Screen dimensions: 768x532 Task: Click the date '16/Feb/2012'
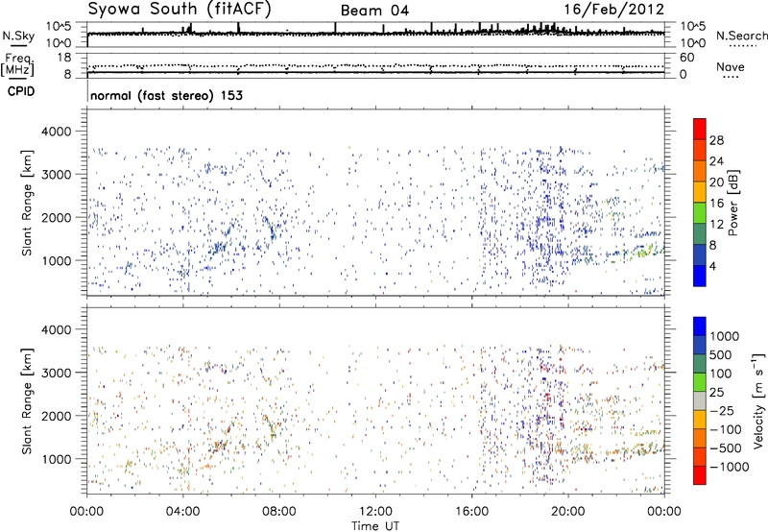click(x=613, y=10)
